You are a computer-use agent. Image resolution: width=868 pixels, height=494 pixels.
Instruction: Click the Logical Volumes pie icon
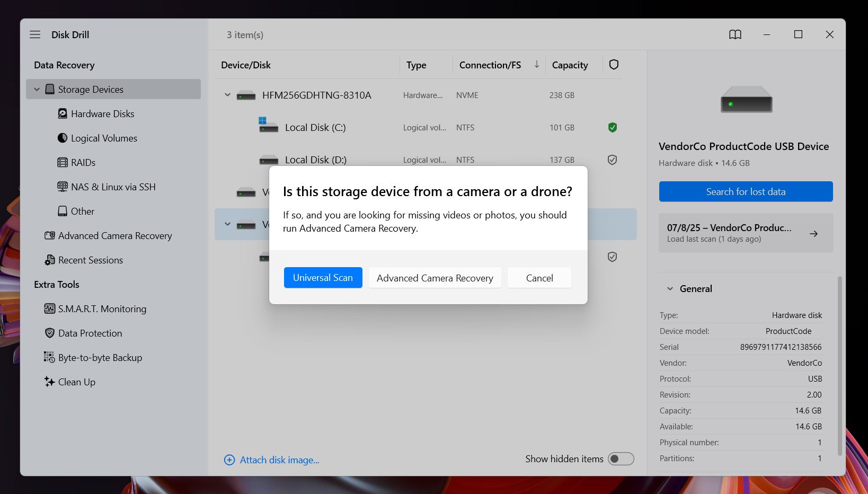click(x=63, y=138)
